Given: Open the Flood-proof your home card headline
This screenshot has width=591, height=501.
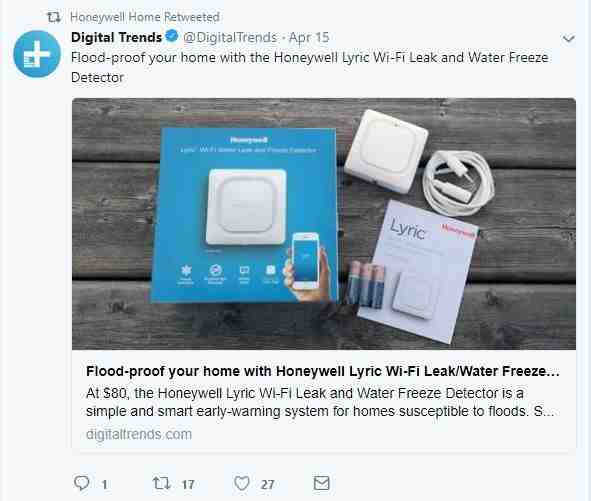Looking at the screenshot, I should [323, 371].
